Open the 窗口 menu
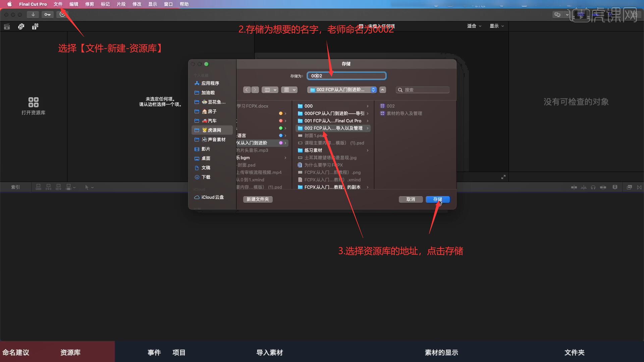The height and width of the screenshot is (362, 644). coord(168,4)
